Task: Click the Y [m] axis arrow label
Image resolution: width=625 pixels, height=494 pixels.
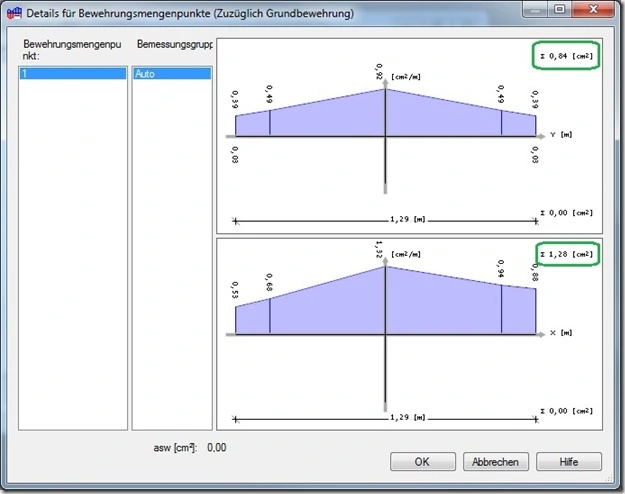Action: pos(561,135)
